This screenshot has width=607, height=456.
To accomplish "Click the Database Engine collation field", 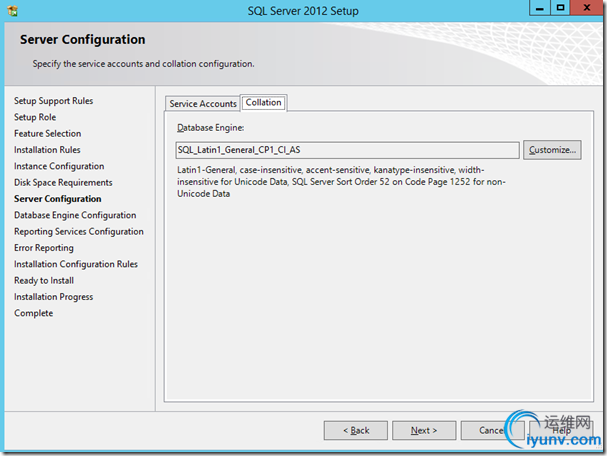I will pos(347,150).
